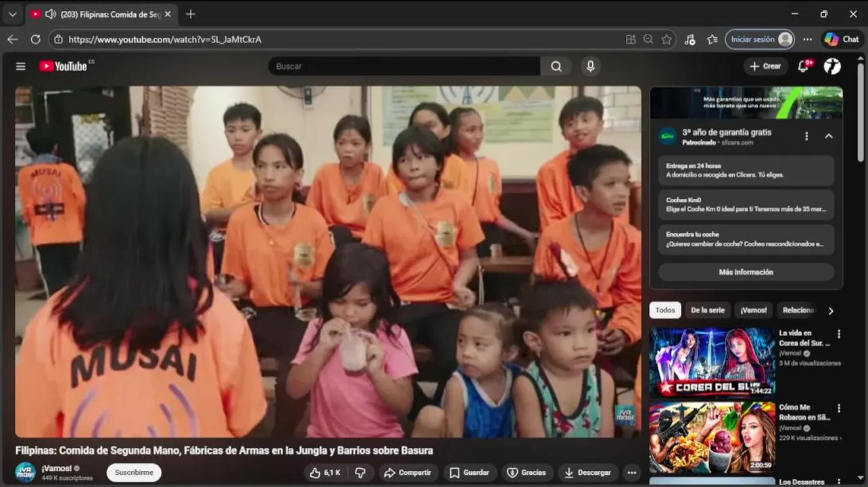Open more video actions ellipsis
The image size is (868, 487).
[632, 473]
